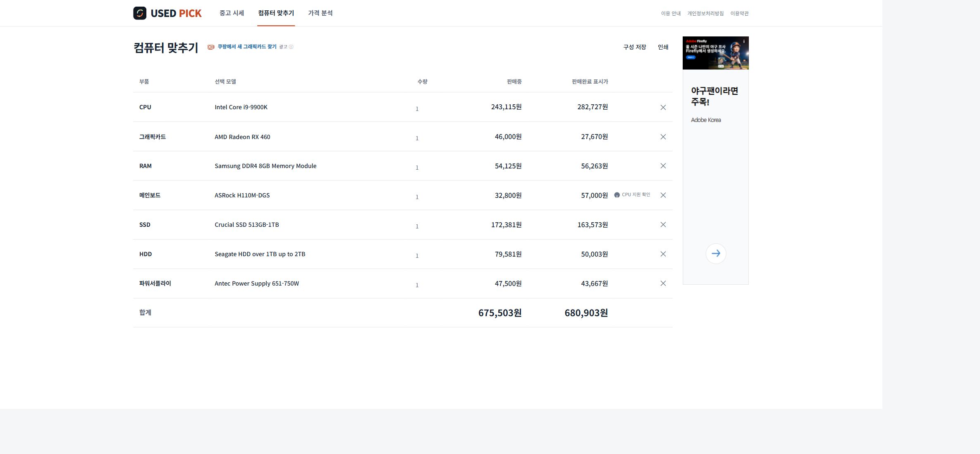
Task: Select the 컴퓨터 맞추기 tab
Action: pyautogui.click(x=276, y=13)
